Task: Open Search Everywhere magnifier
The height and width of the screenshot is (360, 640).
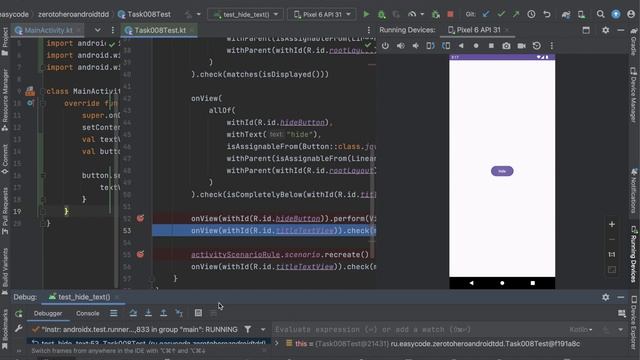Action: pos(600,14)
